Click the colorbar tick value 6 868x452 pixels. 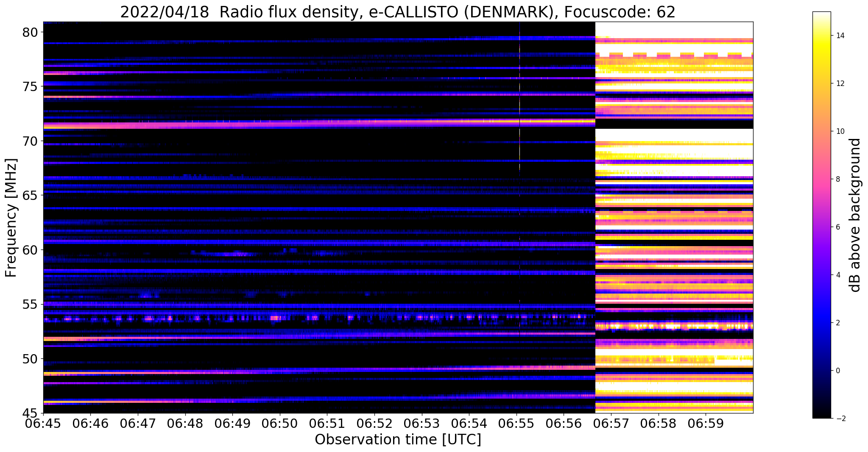coord(838,227)
